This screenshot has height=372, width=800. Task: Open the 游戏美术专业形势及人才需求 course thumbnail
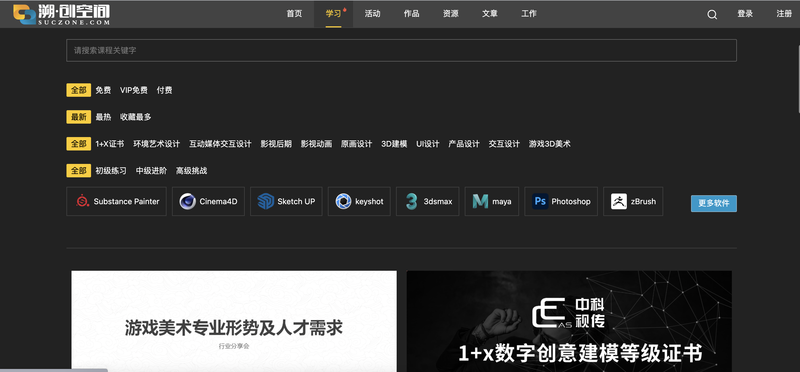coord(234,321)
